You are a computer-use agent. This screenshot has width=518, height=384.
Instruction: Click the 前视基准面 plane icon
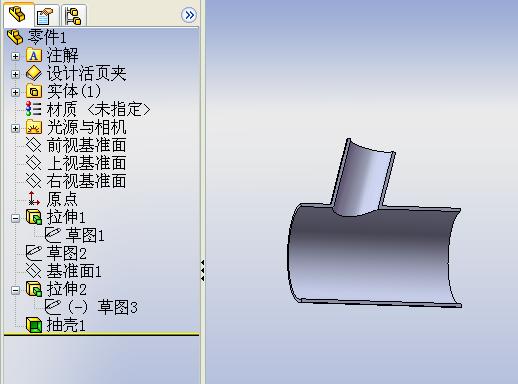(34, 145)
